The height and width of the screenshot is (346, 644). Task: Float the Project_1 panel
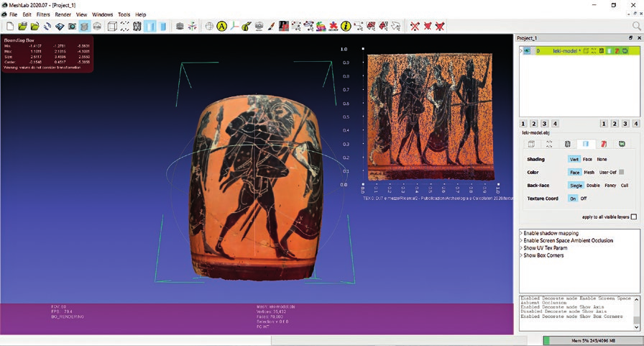coord(631,38)
